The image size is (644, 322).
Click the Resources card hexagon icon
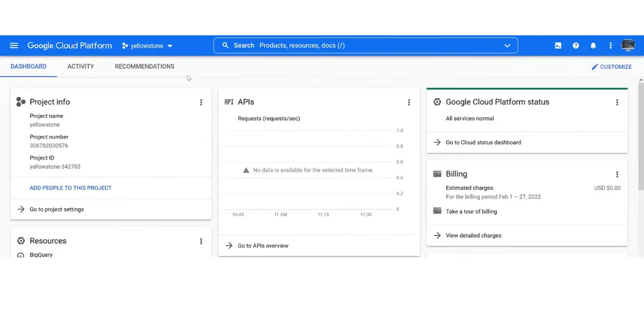pos(21,241)
